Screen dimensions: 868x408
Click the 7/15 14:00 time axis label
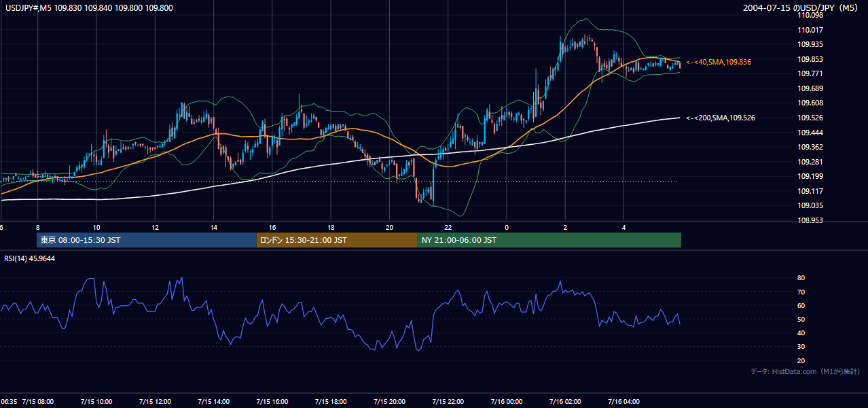[x=214, y=401]
